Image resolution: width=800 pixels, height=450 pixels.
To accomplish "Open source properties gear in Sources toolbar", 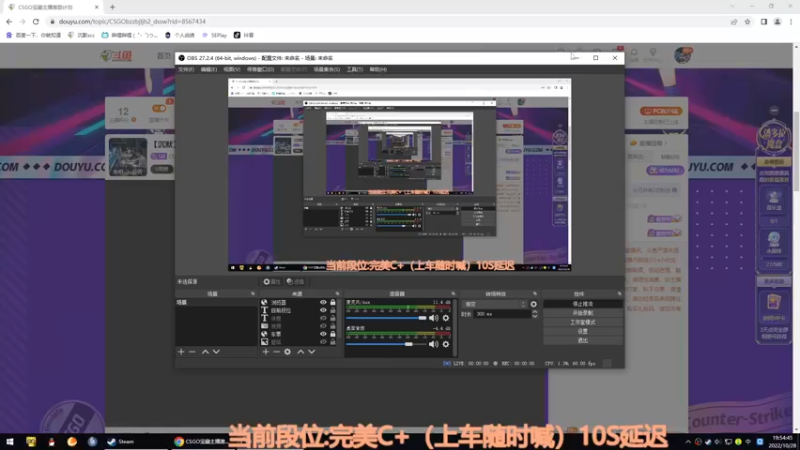I will click(287, 352).
